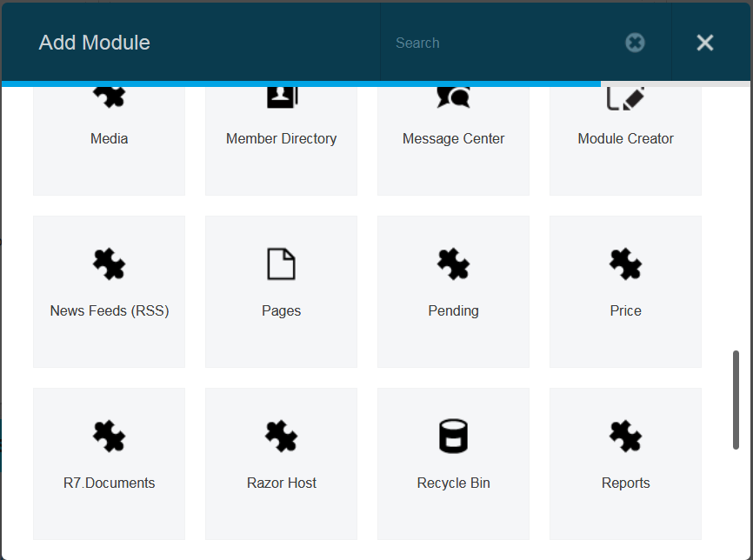
Task: Add the Pages module document icon
Action: coord(282,263)
